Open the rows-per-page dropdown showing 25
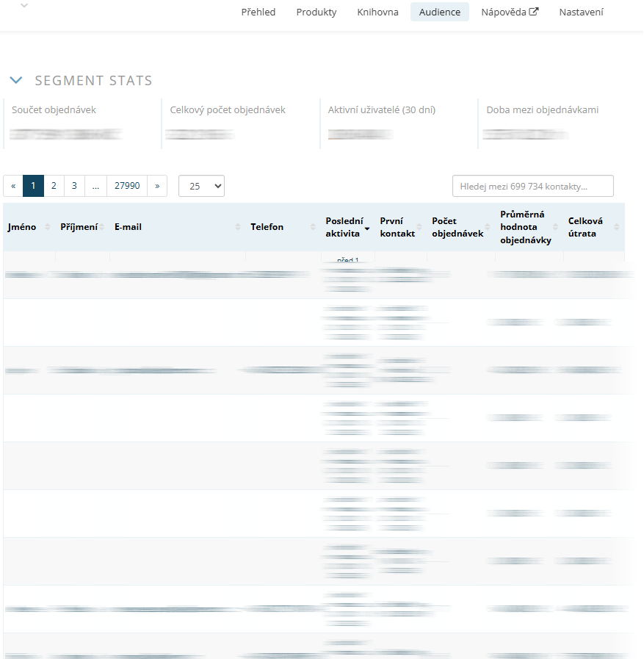The height and width of the screenshot is (659, 644). coord(201,186)
